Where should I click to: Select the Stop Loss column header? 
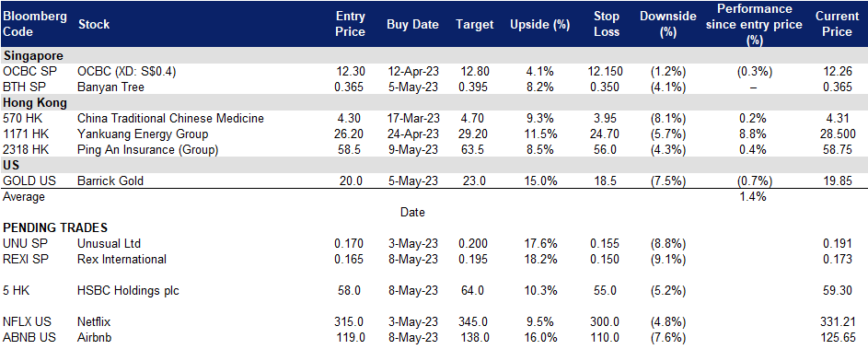coord(605,24)
